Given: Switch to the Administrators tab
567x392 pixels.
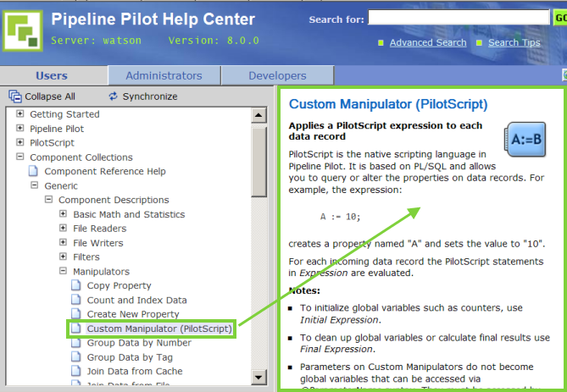Looking at the screenshot, I should click(x=164, y=75).
